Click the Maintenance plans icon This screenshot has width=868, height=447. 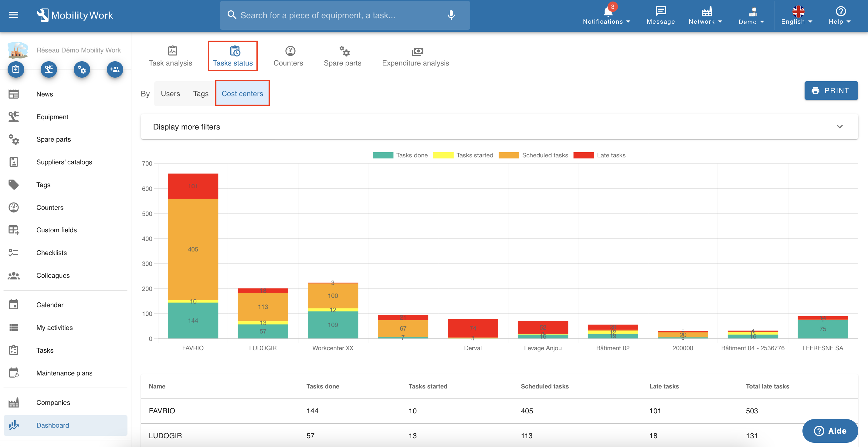13,373
